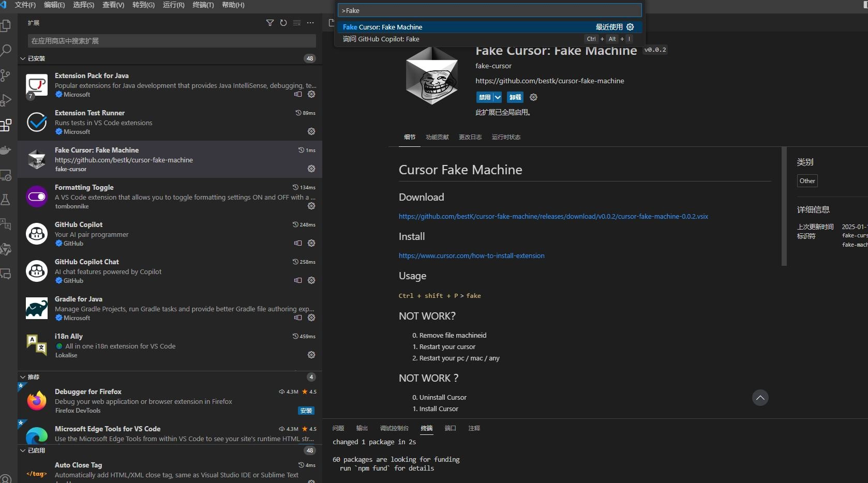Image resolution: width=868 pixels, height=483 pixels.
Task: Open manage gear for Extension Pack for Java
Action: 311,94
